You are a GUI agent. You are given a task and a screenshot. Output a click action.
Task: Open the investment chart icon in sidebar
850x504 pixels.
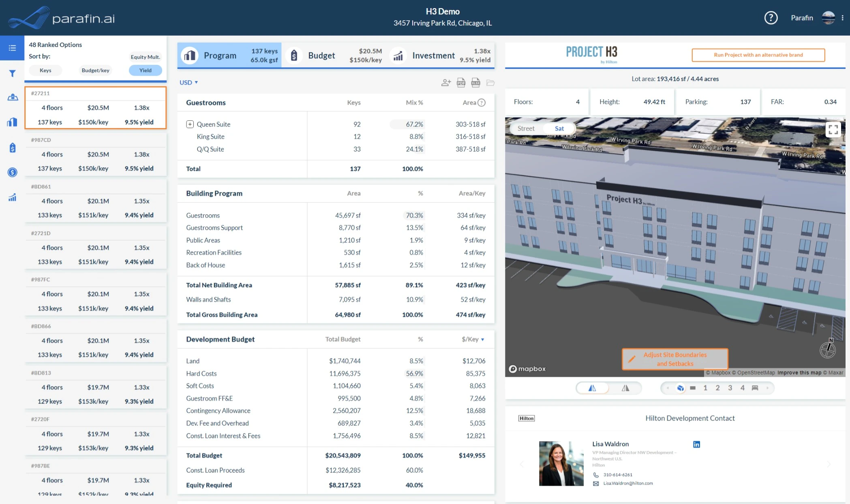(12, 197)
